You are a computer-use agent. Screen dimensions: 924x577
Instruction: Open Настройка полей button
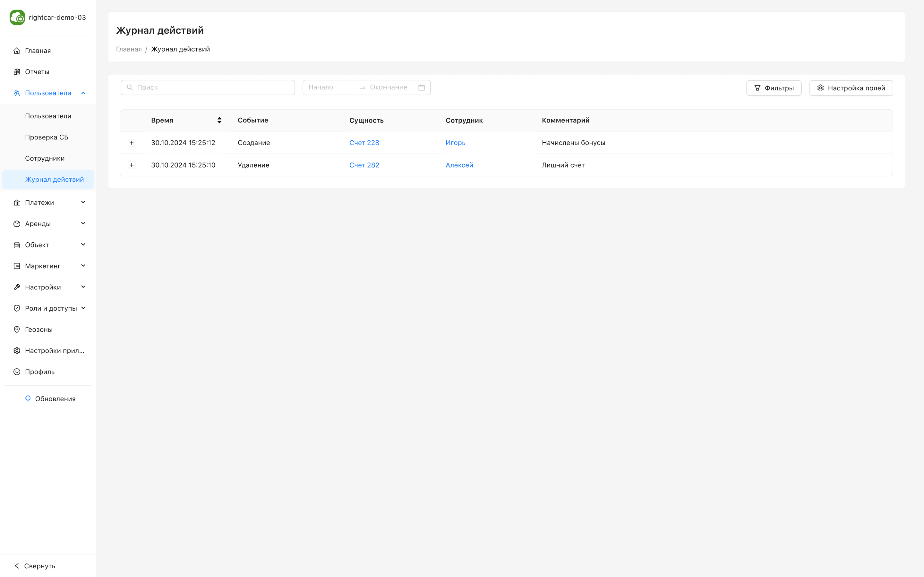pyautogui.click(x=851, y=88)
